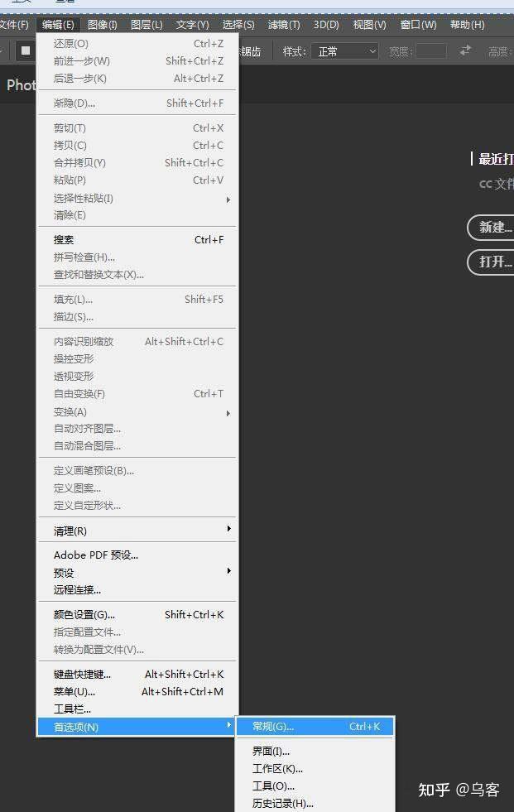Select Adobe PDF 预设...
This screenshot has height=812, width=514.
(x=137, y=555)
